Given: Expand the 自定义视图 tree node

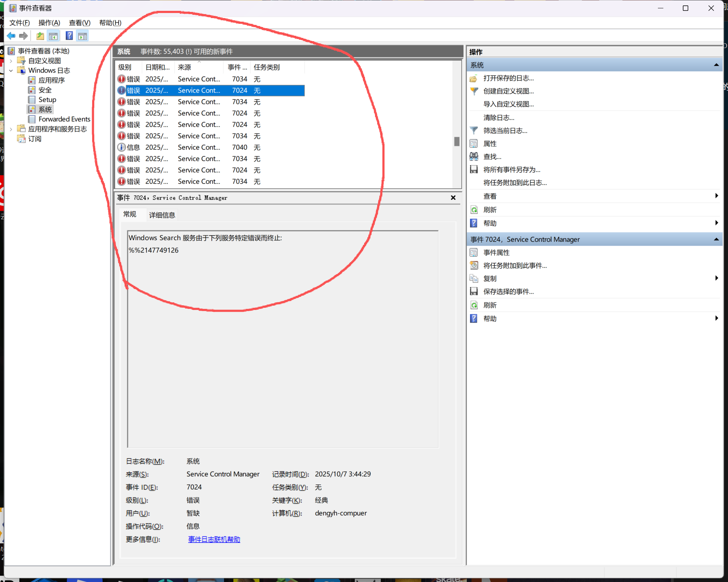Looking at the screenshot, I should click(x=11, y=61).
